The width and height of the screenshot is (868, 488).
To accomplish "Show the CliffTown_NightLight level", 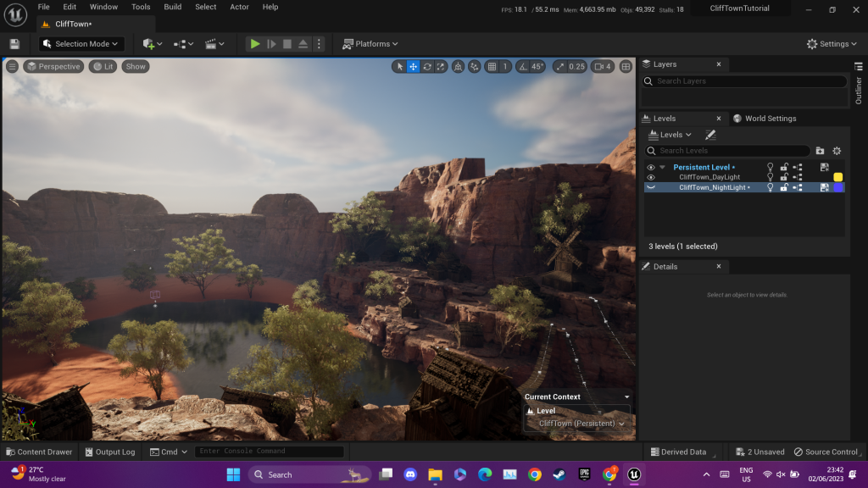I will coord(651,187).
